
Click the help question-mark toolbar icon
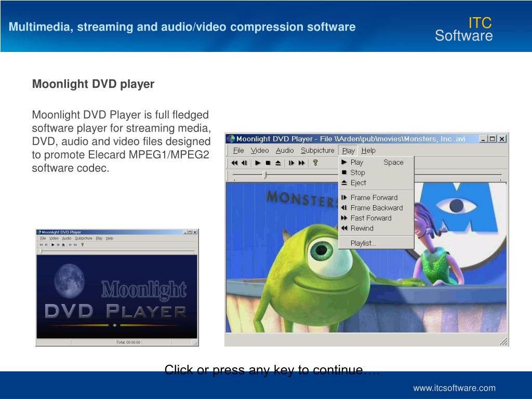[x=315, y=163]
